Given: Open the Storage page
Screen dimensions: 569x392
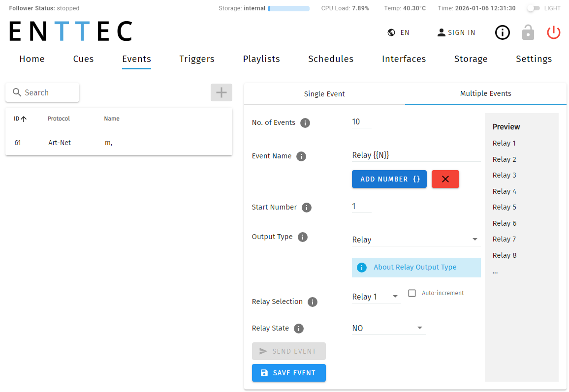Looking at the screenshot, I should 471,59.
